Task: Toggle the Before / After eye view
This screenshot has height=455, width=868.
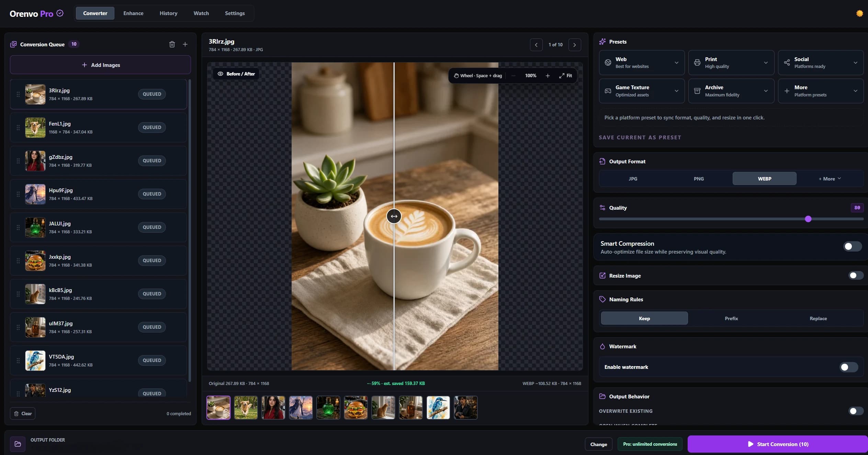Action: 236,74
